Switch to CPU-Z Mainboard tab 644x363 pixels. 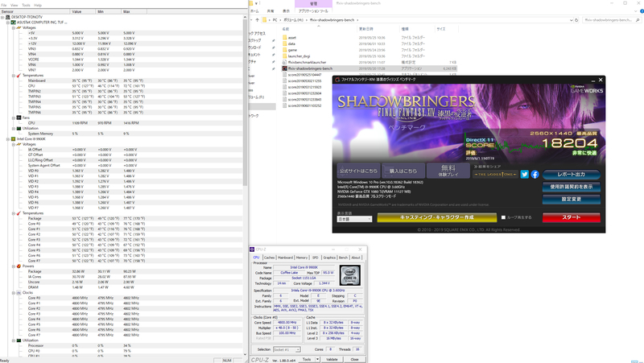tap(285, 258)
